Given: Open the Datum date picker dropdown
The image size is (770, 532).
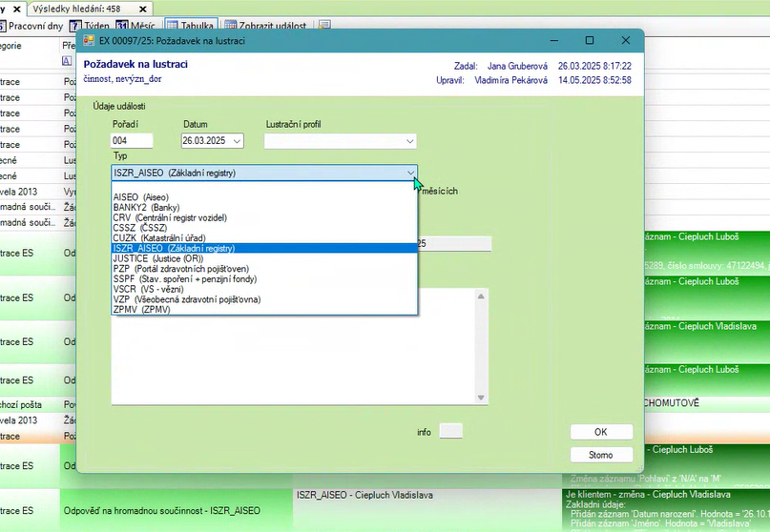Looking at the screenshot, I should tap(237, 141).
